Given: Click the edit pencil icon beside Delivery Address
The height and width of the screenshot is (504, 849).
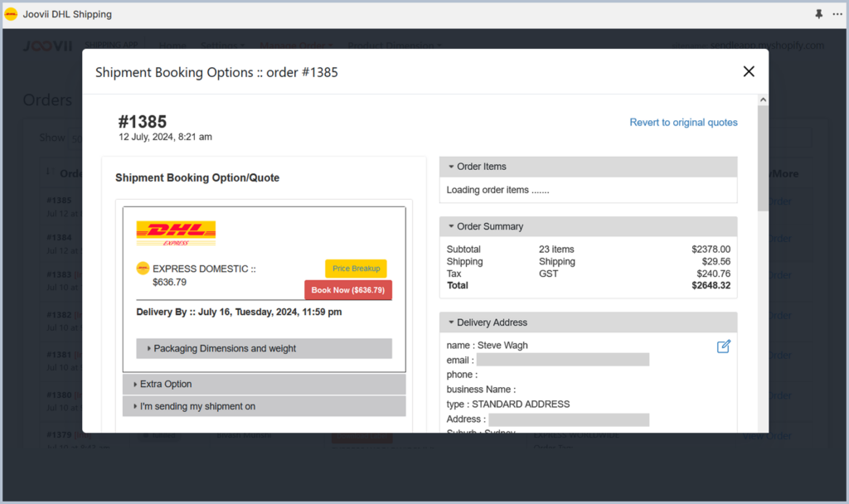Looking at the screenshot, I should (x=723, y=346).
